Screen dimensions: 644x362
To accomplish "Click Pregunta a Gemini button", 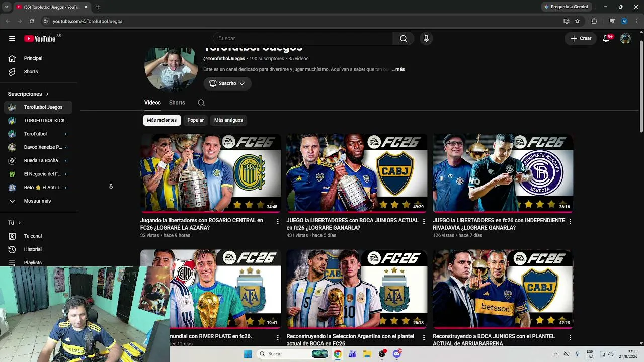I will pos(566,7).
